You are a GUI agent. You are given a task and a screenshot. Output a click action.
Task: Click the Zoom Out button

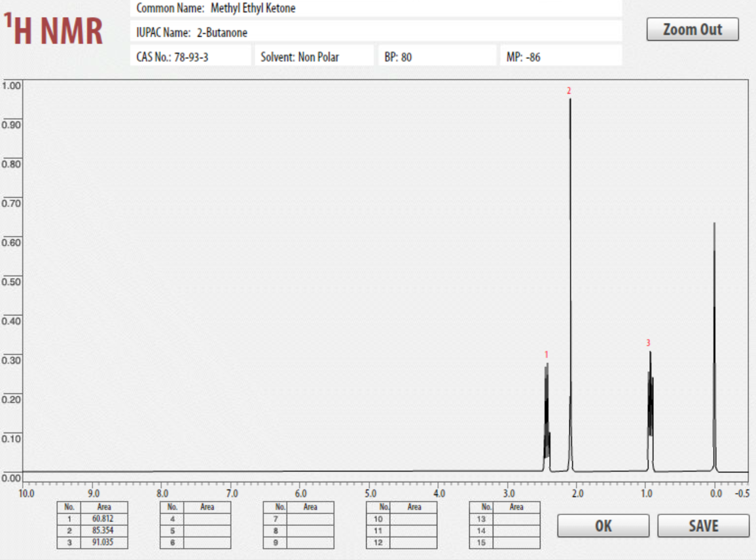tap(693, 29)
